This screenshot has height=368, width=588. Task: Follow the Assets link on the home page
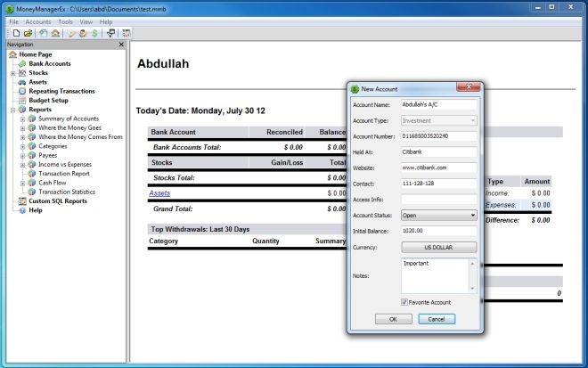point(159,193)
